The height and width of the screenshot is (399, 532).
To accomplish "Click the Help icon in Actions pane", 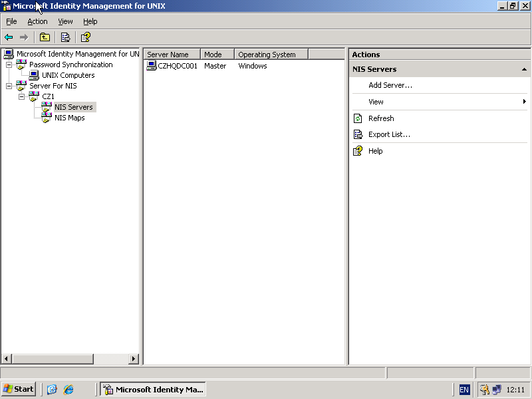I will (358, 151).
